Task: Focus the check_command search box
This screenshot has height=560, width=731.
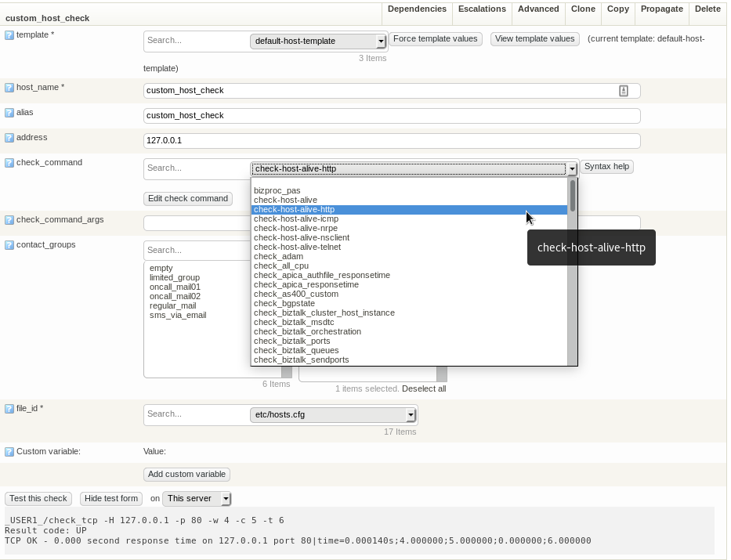Action: click(x=197, y=168)
